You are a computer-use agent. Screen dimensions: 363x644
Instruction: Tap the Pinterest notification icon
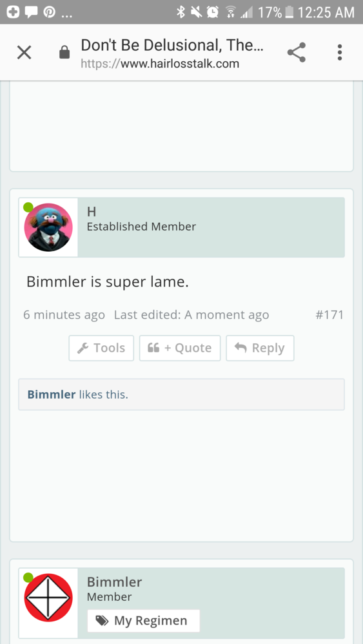point(50,12)
